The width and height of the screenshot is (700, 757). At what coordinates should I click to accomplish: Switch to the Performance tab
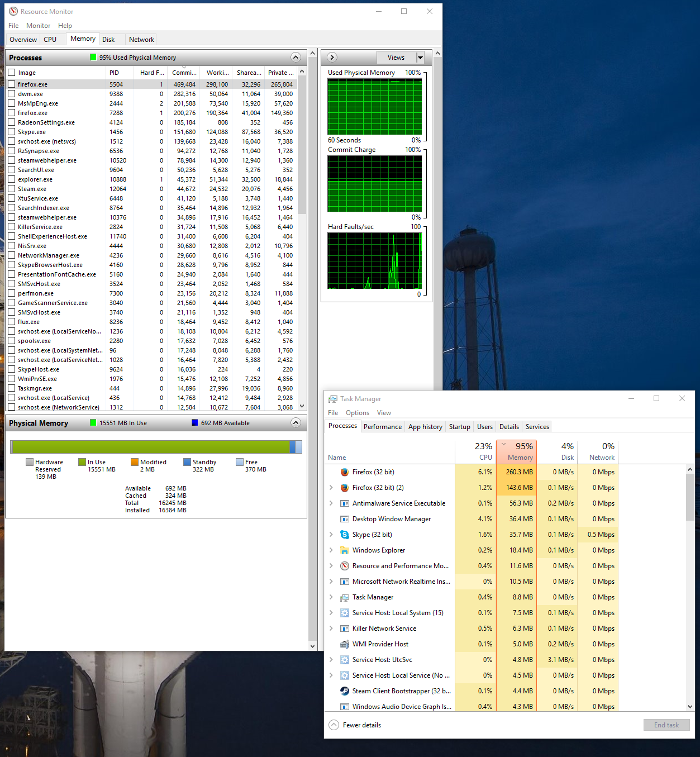383,427
